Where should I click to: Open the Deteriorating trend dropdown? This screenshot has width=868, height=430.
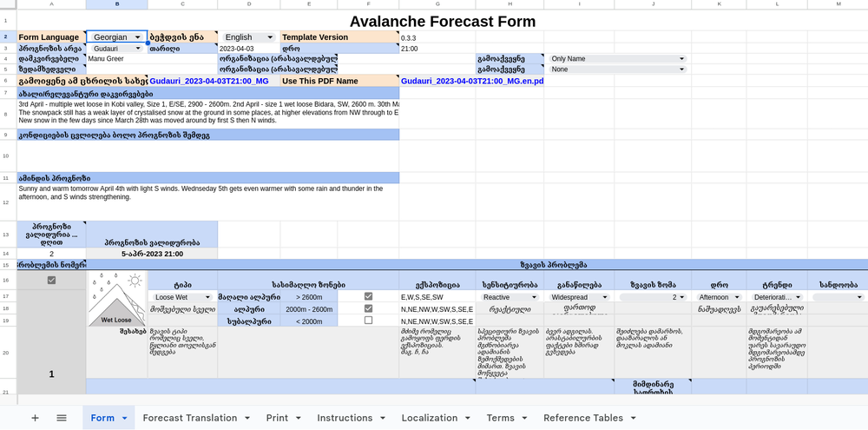[776, 298]
